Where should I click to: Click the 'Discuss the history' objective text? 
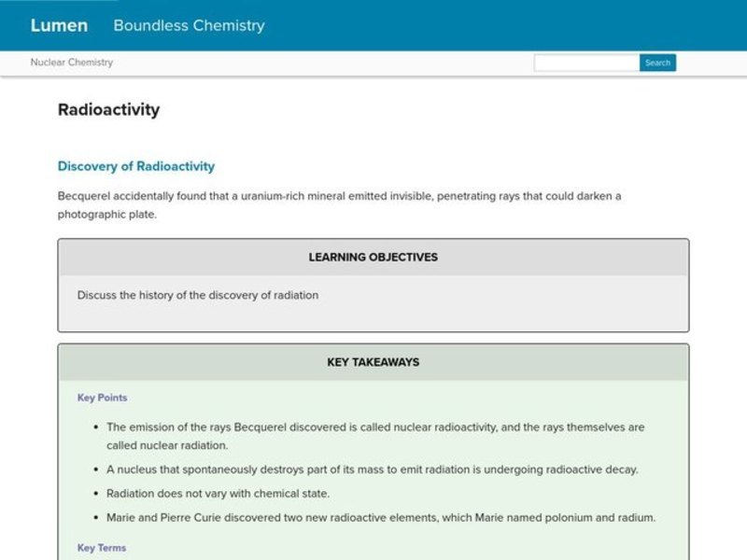tap(198, 295)
